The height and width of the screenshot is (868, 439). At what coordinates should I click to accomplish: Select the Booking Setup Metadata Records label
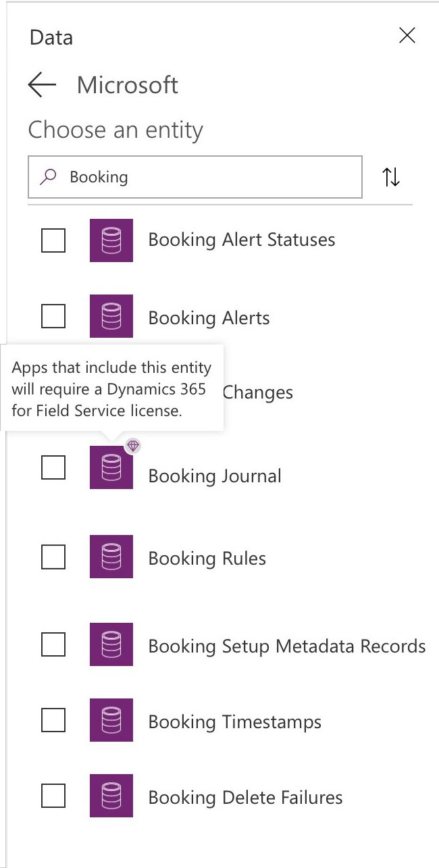tap(287, 646)
